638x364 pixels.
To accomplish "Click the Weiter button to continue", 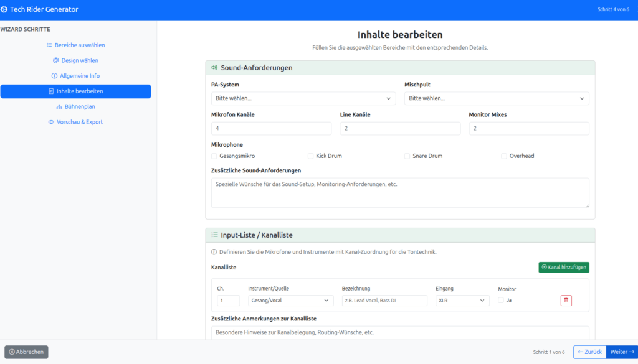I will point(621,352).
